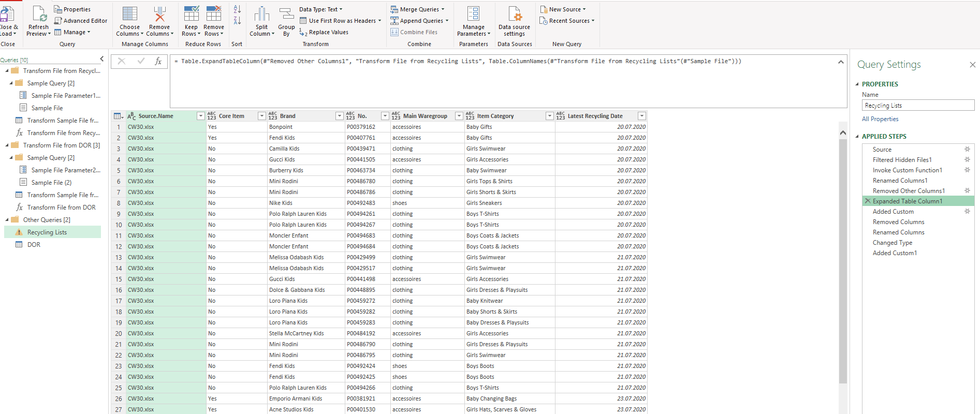Open the Item Category column filter dropdown
This screenshot has height=414, width=980.
(549, 116)
